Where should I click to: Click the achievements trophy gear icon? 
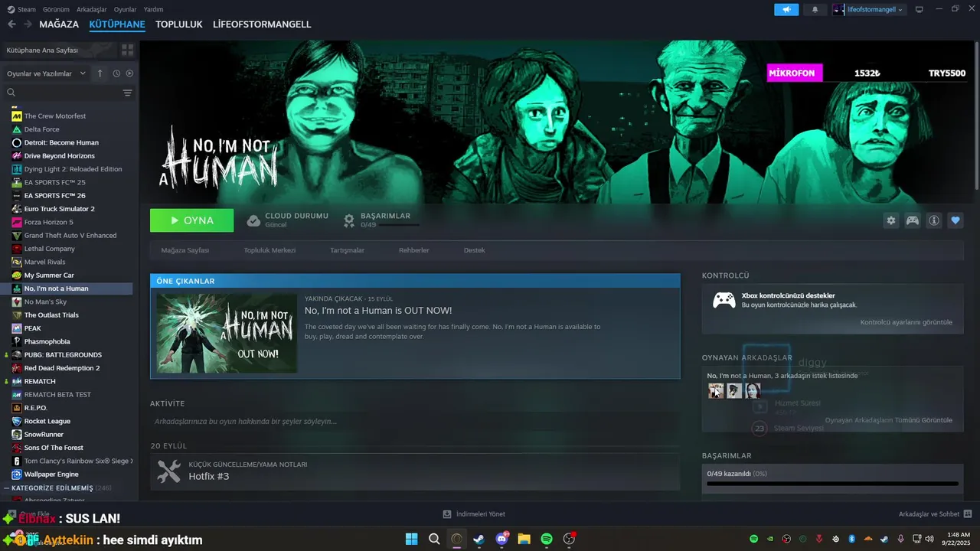point(349,220)
